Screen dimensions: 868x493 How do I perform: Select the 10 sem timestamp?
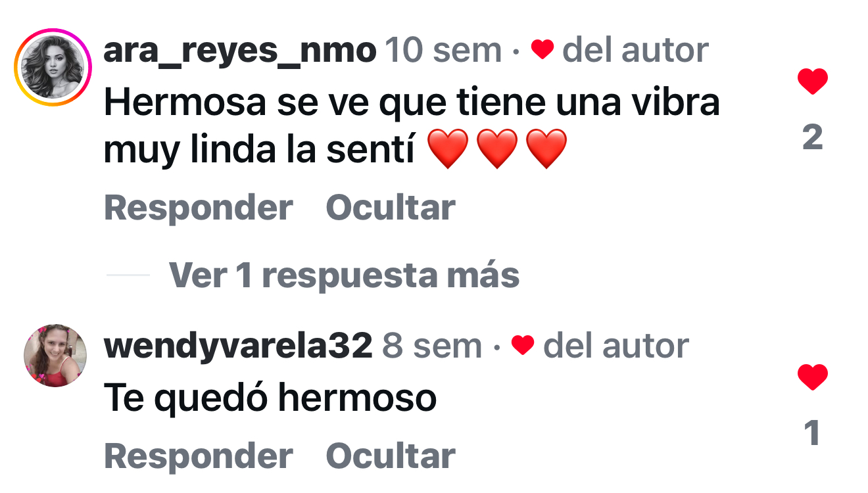pos(443,51)
